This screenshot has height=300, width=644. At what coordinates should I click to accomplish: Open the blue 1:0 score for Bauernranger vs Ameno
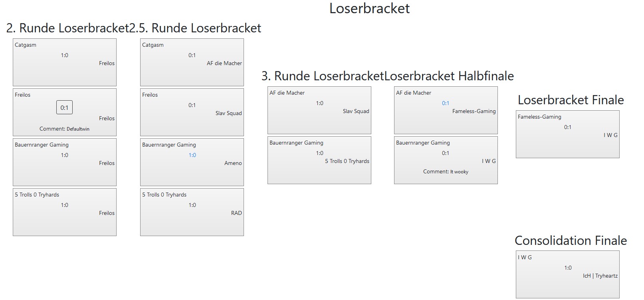click(192, 155)
